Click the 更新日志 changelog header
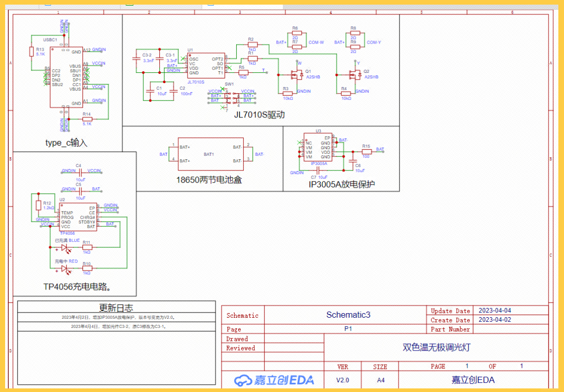The height and width of the screenshot is (392, 564). 116,307
